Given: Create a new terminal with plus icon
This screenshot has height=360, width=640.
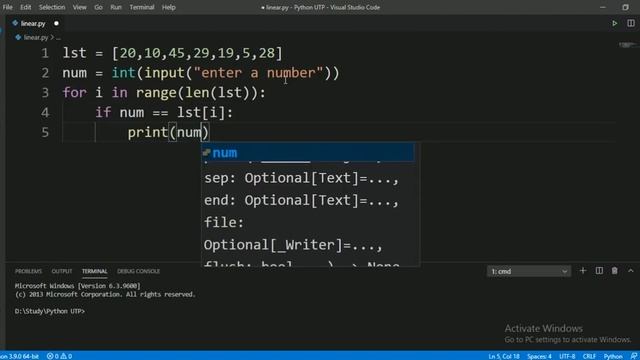Looking at the screenshot, I should [582, 271].
